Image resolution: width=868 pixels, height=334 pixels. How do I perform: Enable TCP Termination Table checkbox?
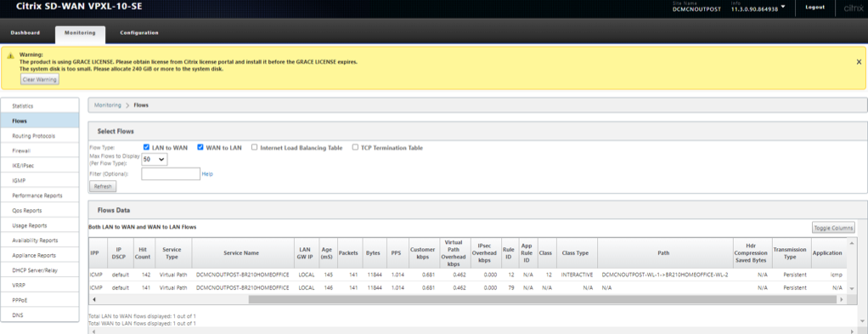pos(355,147)
